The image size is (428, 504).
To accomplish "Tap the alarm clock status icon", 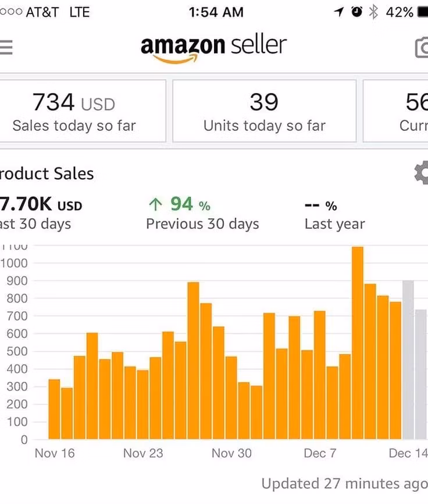I will (357, 12).
